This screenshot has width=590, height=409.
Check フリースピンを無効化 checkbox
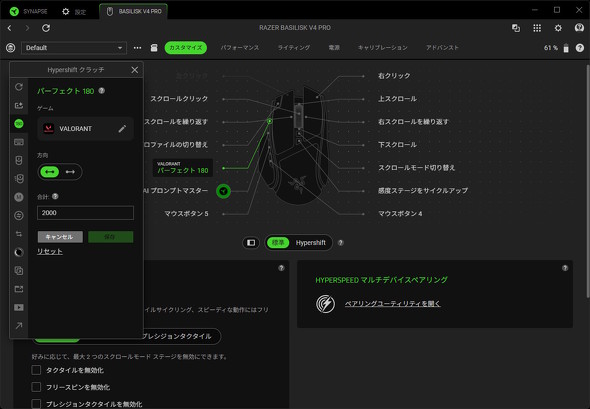click(x=36, y=387)
